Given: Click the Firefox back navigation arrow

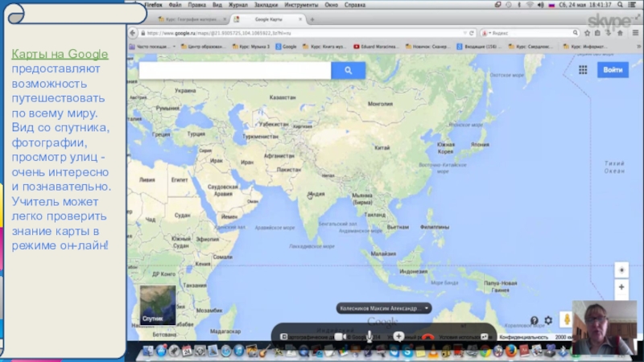Looking at the screenshot, I should click(x=133, y=33).
